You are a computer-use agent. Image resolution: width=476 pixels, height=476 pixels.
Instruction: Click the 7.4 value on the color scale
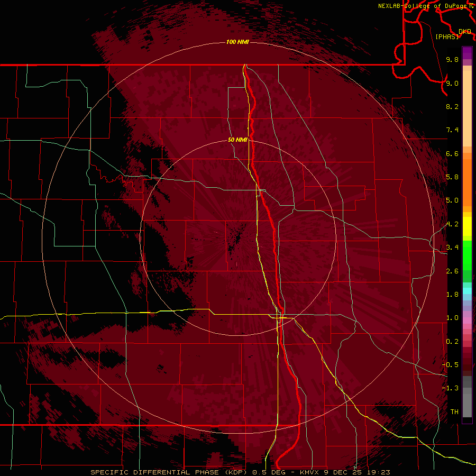452,130
